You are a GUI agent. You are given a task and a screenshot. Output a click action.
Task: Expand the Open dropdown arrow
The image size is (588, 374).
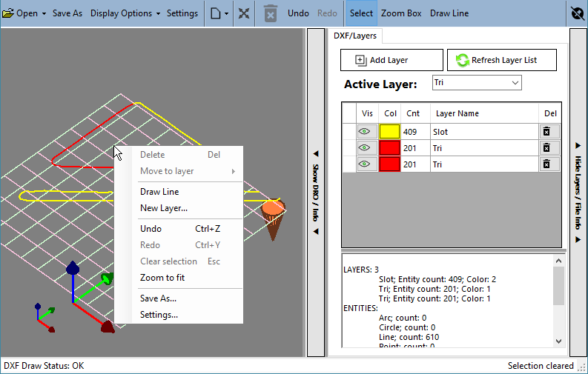tap(44, 13)
